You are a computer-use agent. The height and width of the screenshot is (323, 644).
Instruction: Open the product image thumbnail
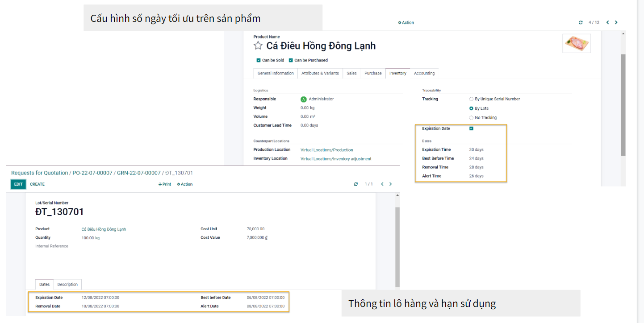(x=576, y=44)
